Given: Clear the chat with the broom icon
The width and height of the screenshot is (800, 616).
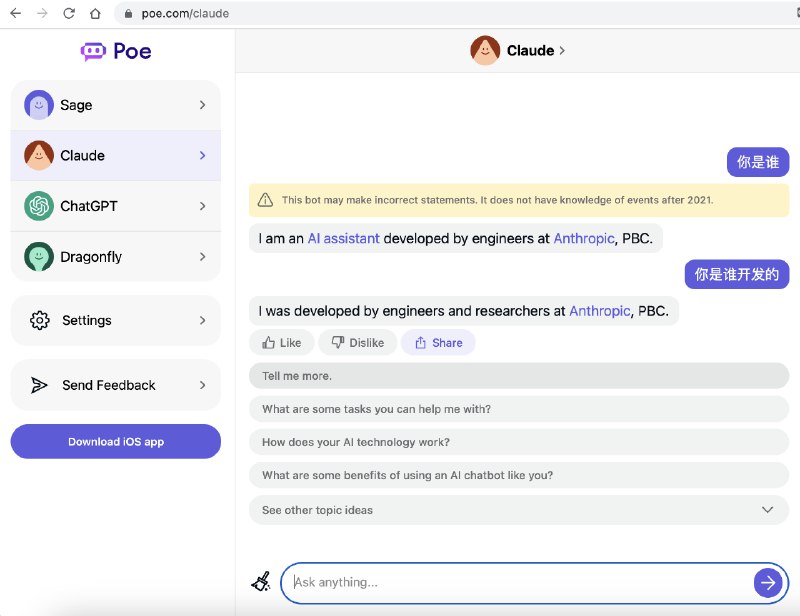Looking at the screenshot, I should click(x=261, y=582).
